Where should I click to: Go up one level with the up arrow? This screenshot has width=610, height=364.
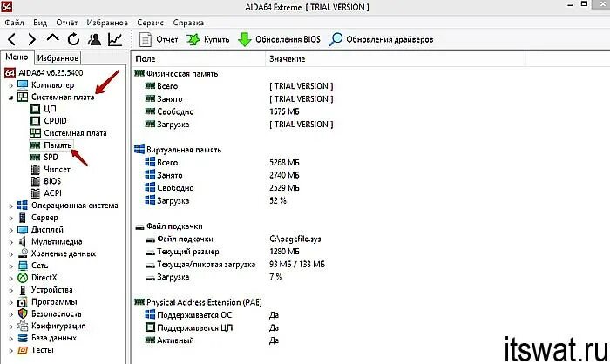coord(53,38)
